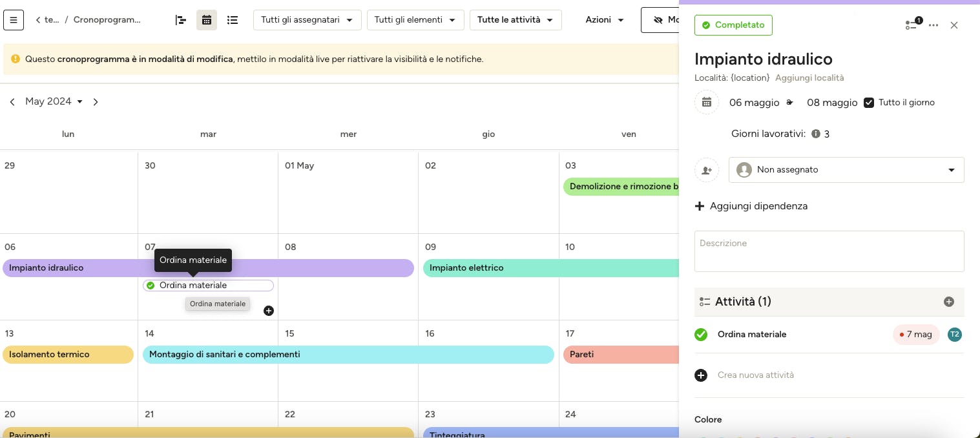Image resolution: width=980 pixels, height=438 pixels.
Task: Switch to list view icon
Action: coord(233,20)
